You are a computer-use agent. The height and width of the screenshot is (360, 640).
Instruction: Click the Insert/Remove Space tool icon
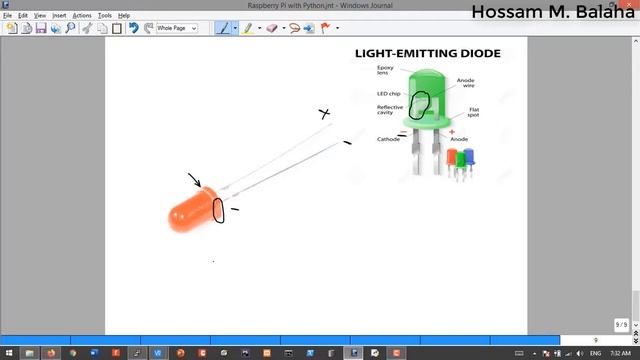click(309, 28)
